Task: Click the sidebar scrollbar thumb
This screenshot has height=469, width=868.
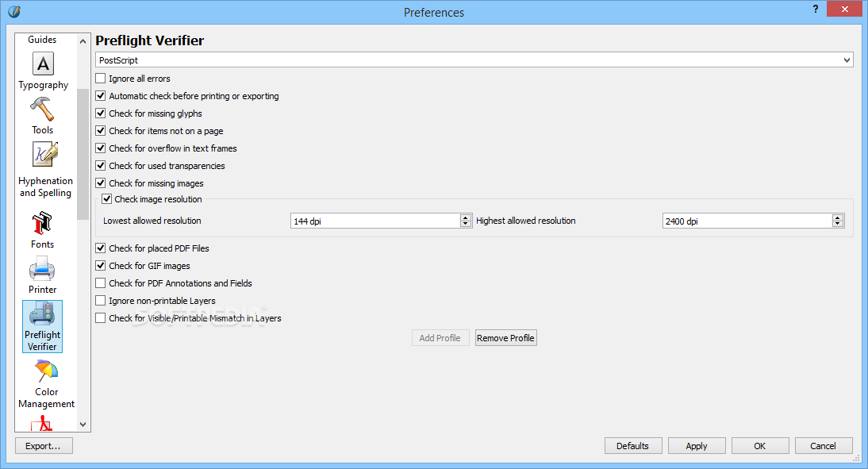Action: click(x=83, y=154)
